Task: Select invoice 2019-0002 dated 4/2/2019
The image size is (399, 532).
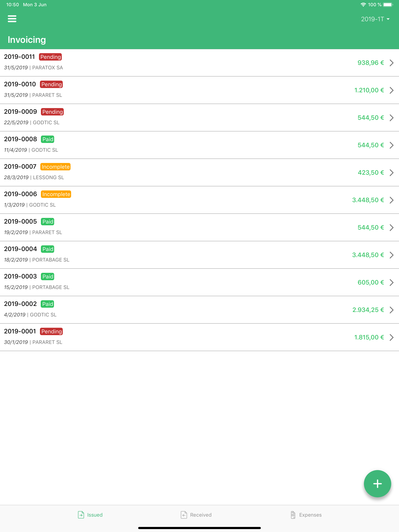Action: (199, 310)
